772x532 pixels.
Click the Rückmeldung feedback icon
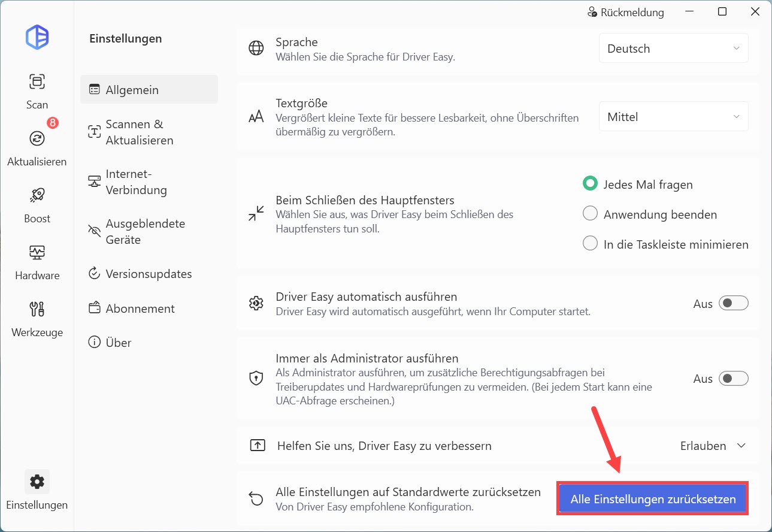click(592, 12)
